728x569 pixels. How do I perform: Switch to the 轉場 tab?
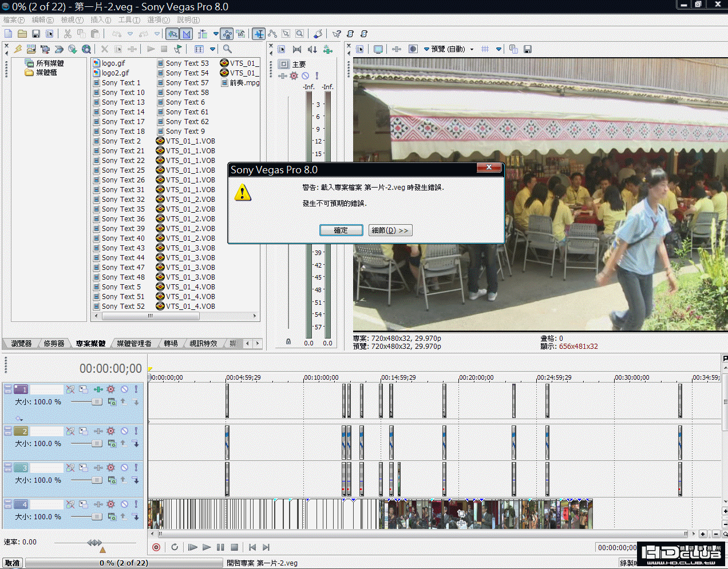(x=171, y=344)
